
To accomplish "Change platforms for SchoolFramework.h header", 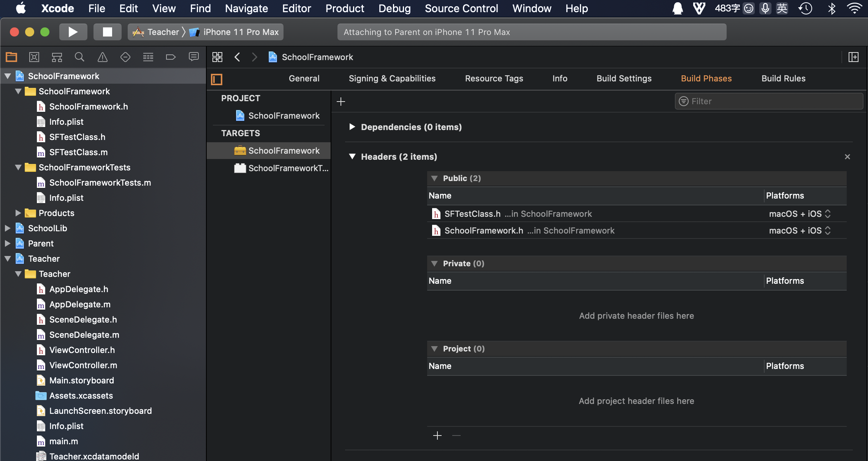I will pos(800,230).
